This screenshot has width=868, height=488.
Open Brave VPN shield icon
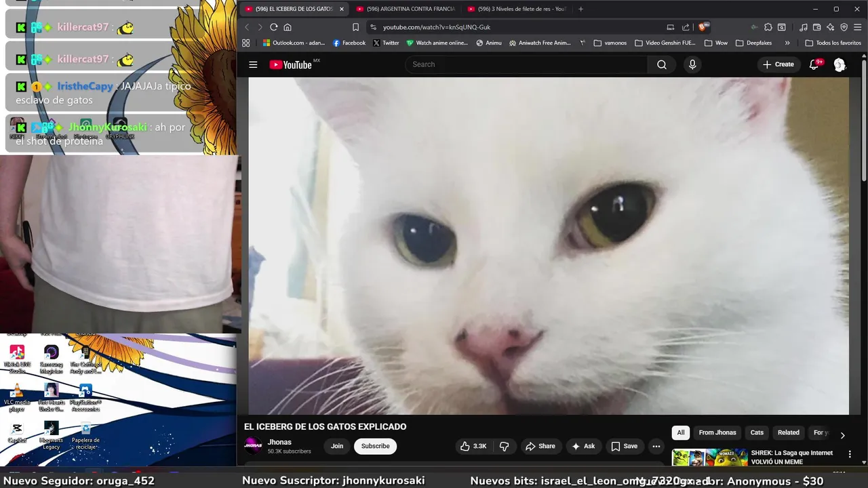844,27
